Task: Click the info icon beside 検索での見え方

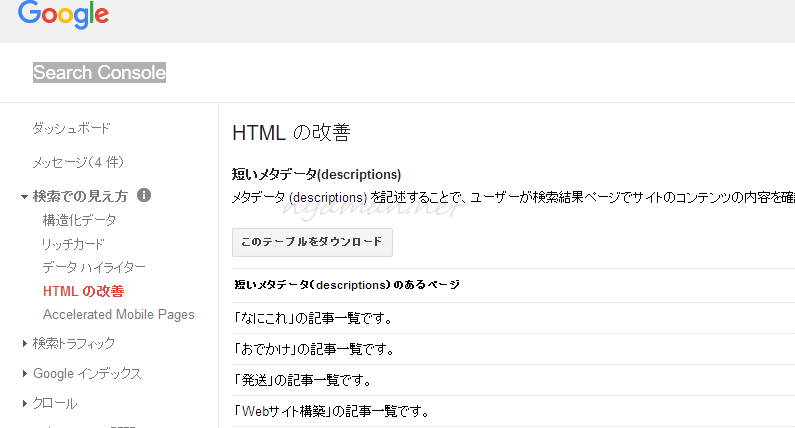Action: coord(144,195)
